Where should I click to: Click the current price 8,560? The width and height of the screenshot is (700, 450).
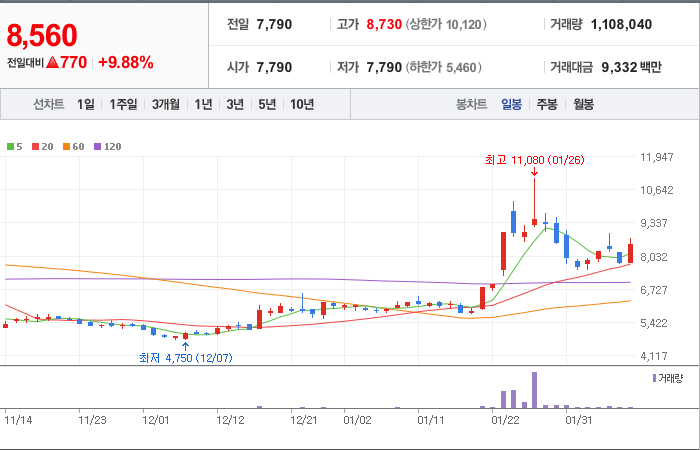point(42,36)
